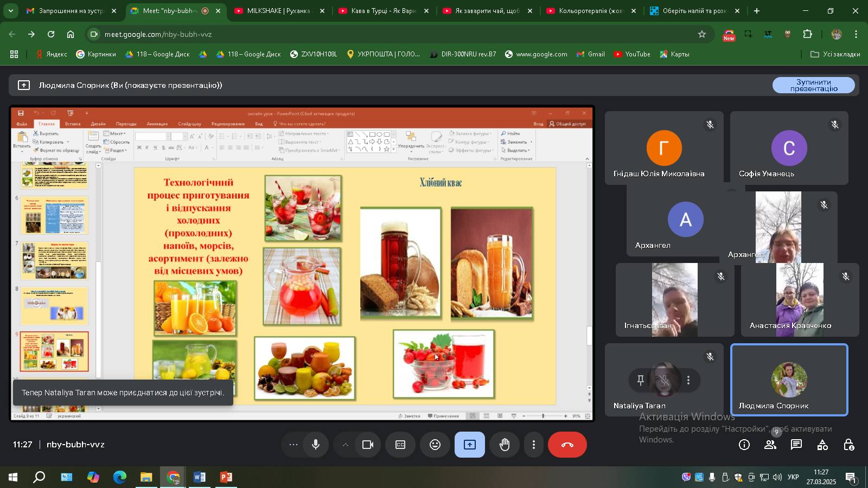The width and height of the screenshot is (868, 488).
Task: Open PowerPoint from the Windows taskbar
Action: (x=226, y=477)
